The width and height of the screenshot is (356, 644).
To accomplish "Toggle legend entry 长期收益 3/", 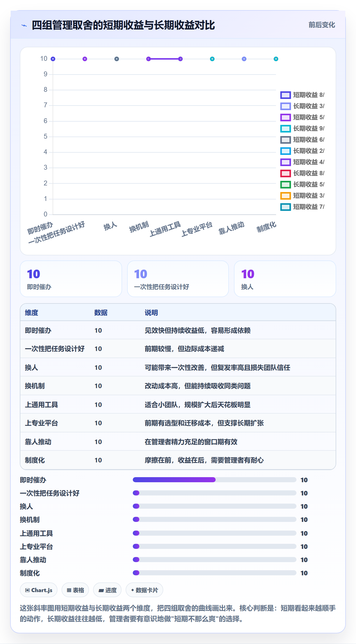I will (x=302, y=106).
